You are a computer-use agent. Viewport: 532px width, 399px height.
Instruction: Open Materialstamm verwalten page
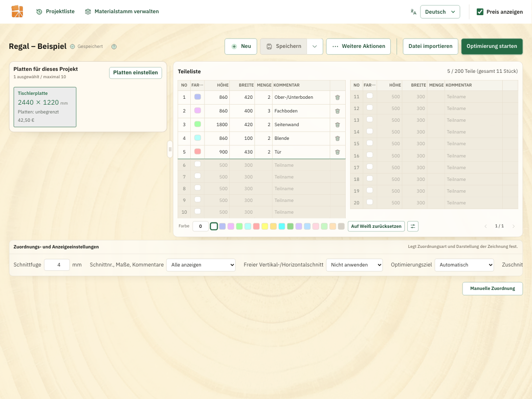click(122, 12)
